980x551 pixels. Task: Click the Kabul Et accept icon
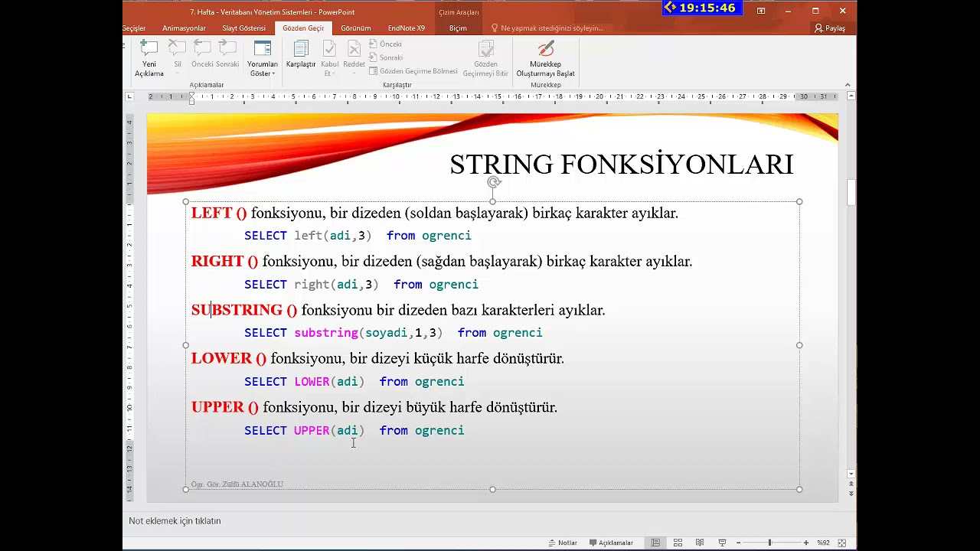point(330,50)
